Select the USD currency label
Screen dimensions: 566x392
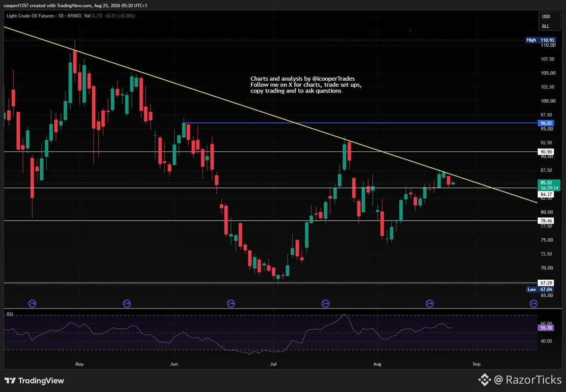(x=546, y=16)
